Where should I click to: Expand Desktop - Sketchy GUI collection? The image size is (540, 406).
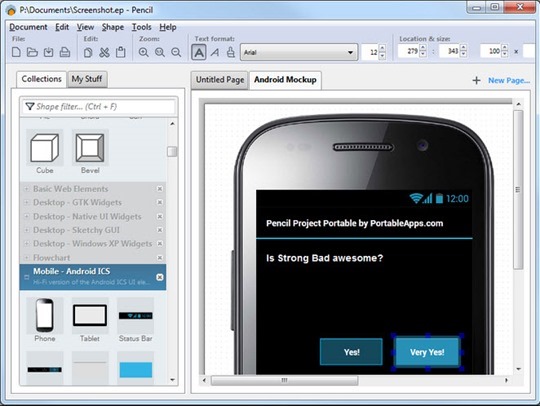tap(26, 230)
